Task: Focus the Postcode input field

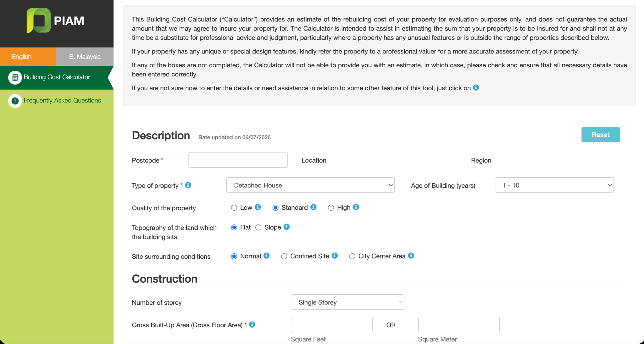Action: [238, 160]
